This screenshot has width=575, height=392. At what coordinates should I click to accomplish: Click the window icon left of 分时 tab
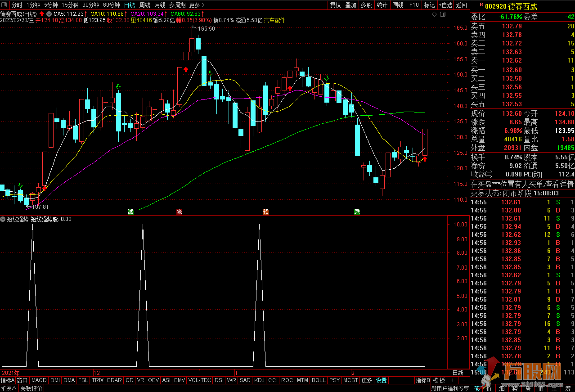point(5,5)
